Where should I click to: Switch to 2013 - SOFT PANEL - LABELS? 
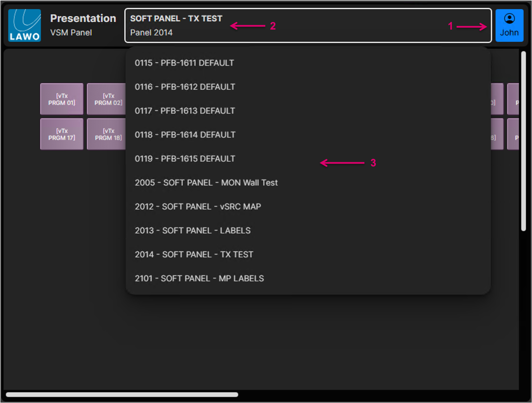(193, 230)
